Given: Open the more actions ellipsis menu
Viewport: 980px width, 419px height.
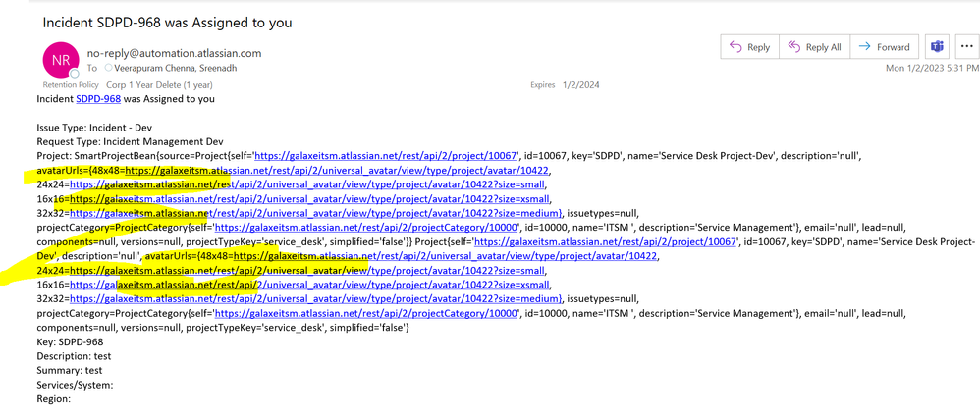Looking at the screenshot, I should pos(965,47).
